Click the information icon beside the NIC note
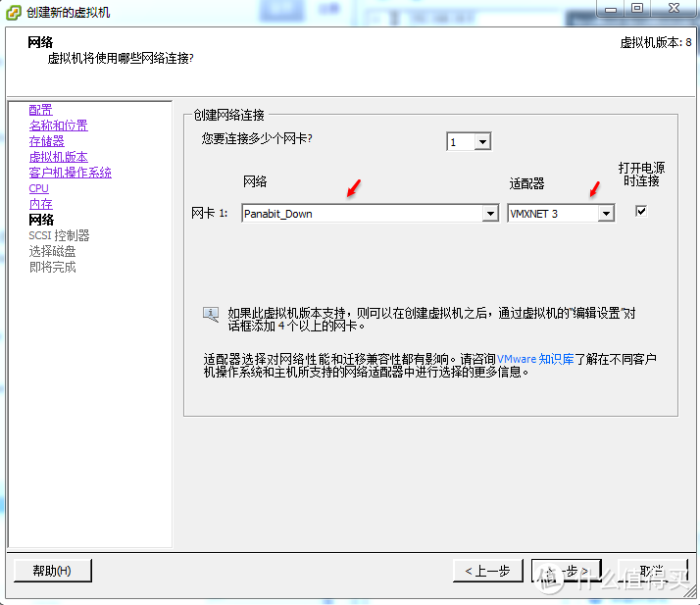The height and width of the screenshot is (605, 700). [211, 315]
